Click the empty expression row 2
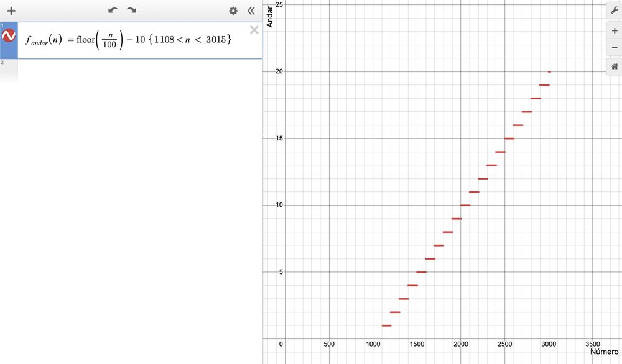The height and width of the screenshot is (364, 622). coord(131,71)
